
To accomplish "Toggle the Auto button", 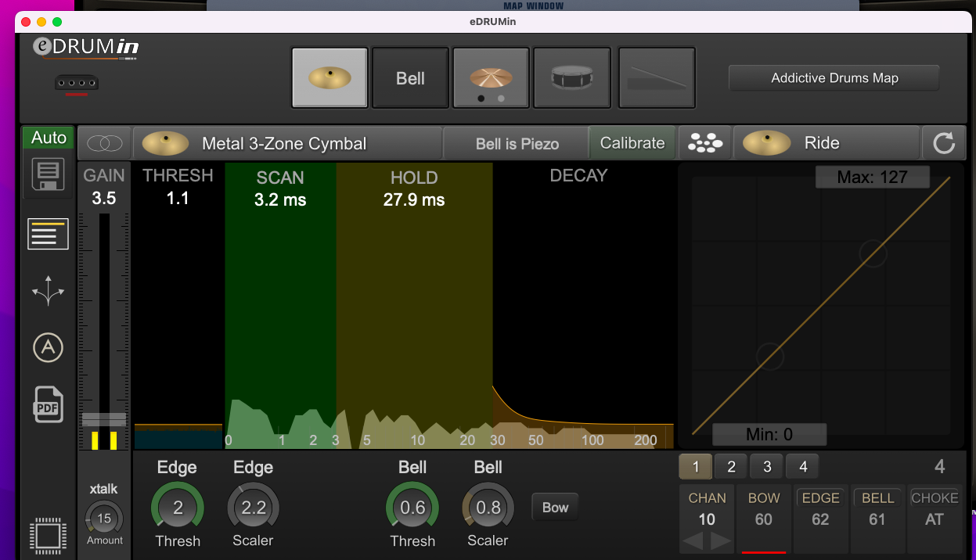I will (x=49, y=138).
